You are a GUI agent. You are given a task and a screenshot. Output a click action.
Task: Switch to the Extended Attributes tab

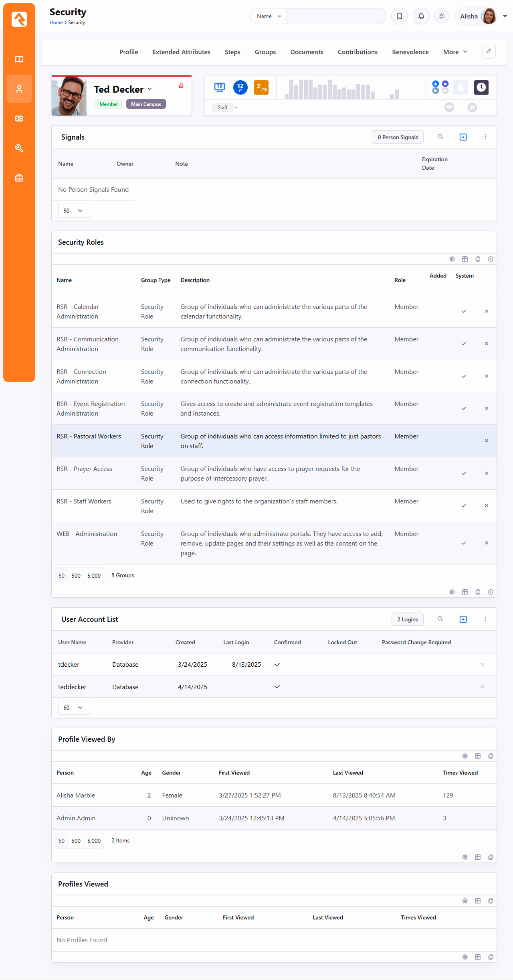[x=181, y=52]
